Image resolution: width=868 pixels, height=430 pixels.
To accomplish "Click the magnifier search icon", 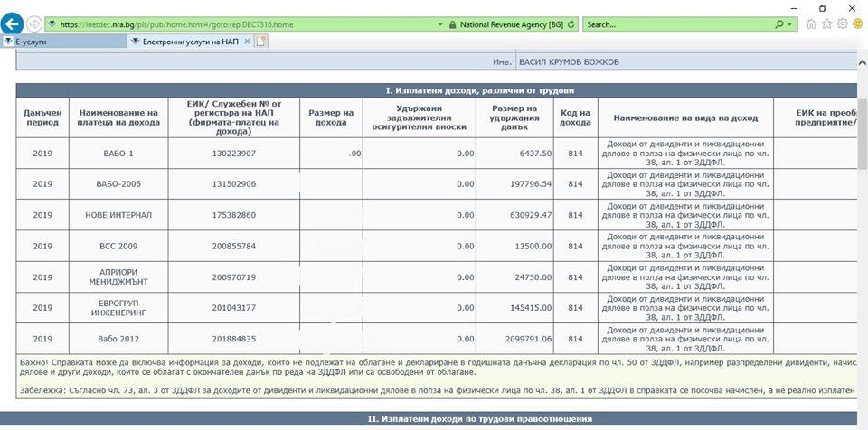I will tap(778, 24).
